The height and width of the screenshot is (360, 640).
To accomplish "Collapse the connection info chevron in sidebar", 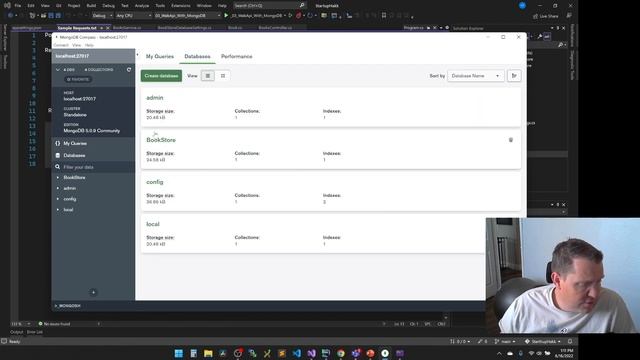I will point(58,70).
